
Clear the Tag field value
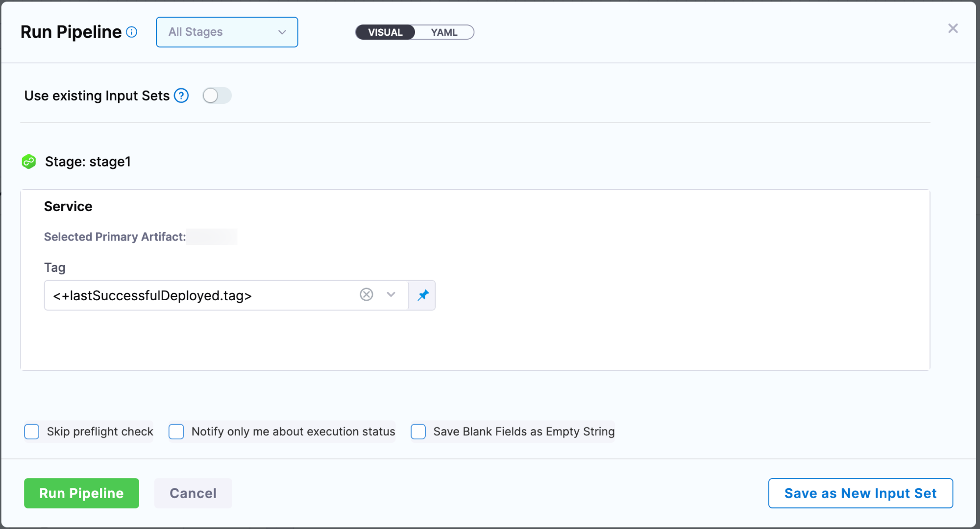(x=366, y=294)
